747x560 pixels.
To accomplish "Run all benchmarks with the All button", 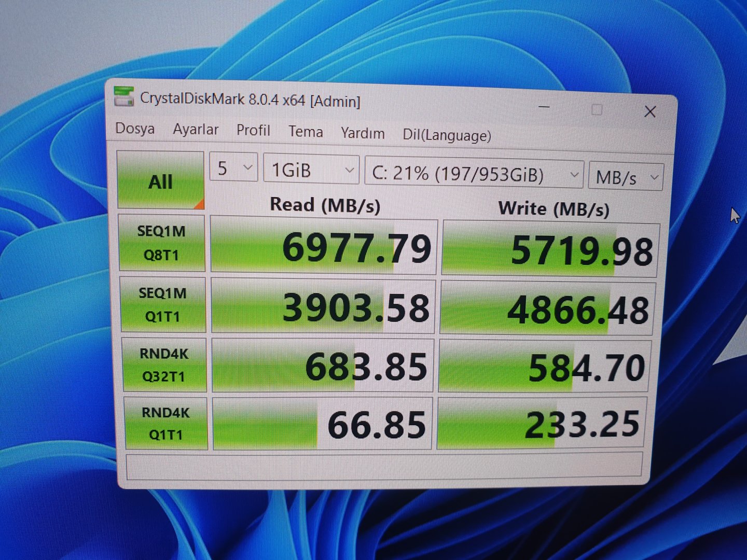I will point(161,180).
